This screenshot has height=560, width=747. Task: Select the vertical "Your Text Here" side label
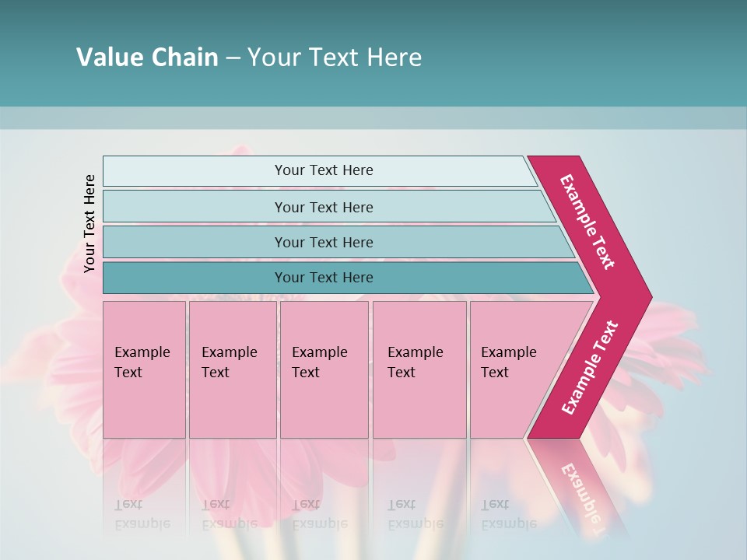click(89, 223)
